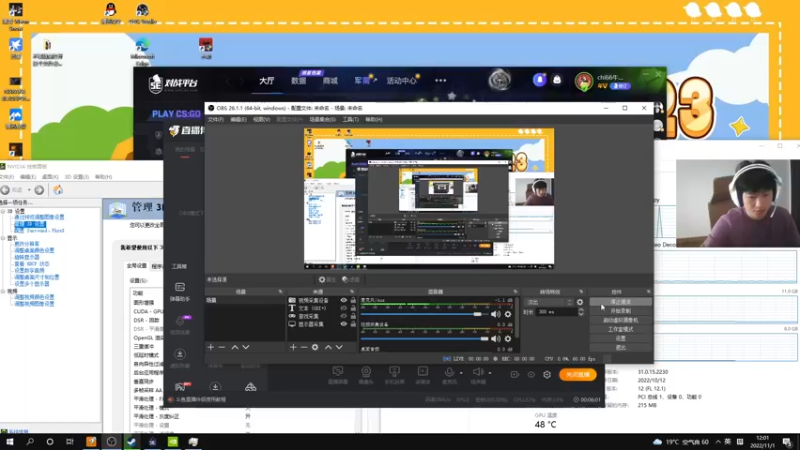The height and width of the screenshot is (450, 800).
Task: Click the speaker icon in streaming toolbar
Action: point(478,372)
